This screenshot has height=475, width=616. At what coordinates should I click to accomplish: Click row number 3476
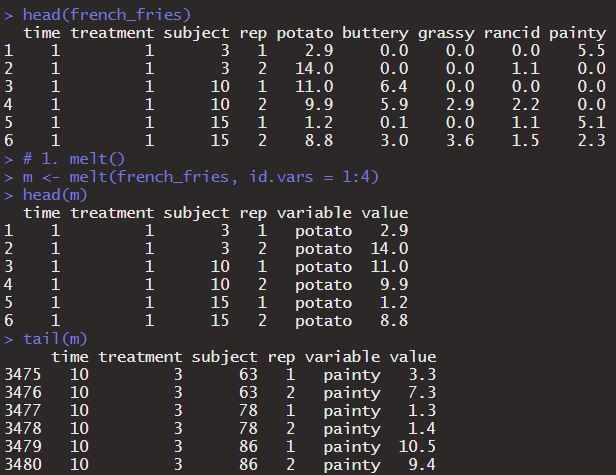22,392
